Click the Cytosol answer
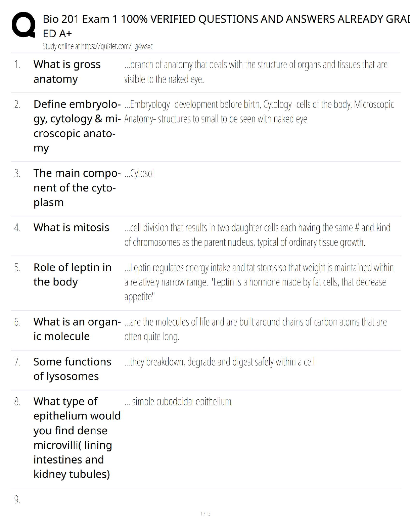This screenshot has width=411, height=532. tap(139, 174)
